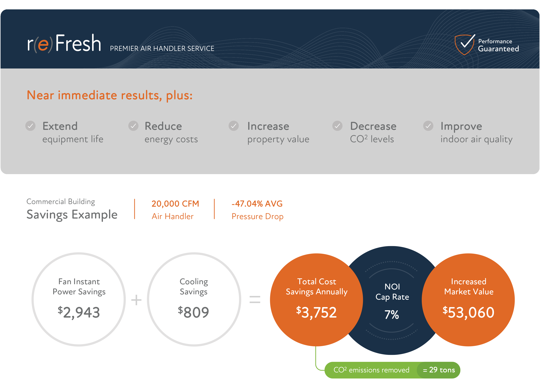
Task: Click the plus sign between savings circles
Action: point(136,300)
